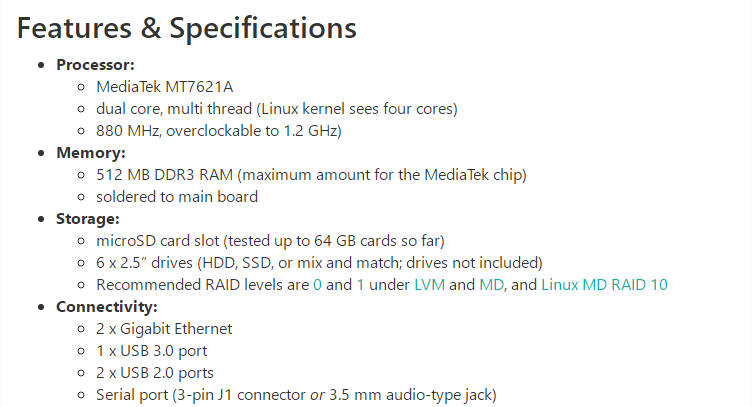
Task: Click the Memory section label
Action: (x=91, y=153)
